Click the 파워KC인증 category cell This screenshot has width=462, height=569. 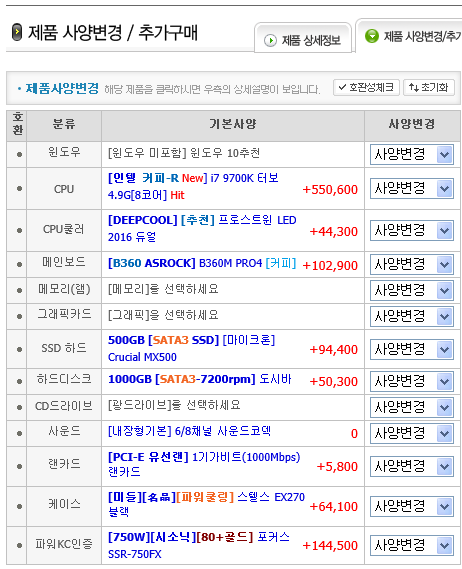(x=64, y=544)
